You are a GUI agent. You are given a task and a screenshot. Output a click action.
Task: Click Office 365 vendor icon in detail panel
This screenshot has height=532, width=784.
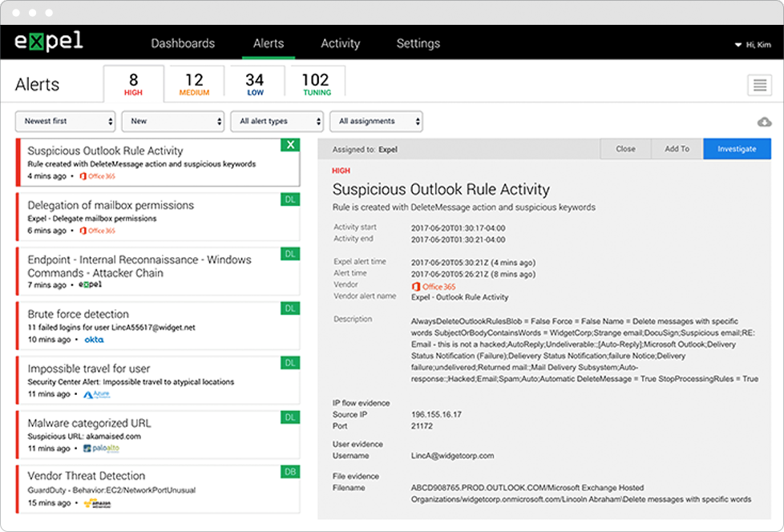pos(434,286)
